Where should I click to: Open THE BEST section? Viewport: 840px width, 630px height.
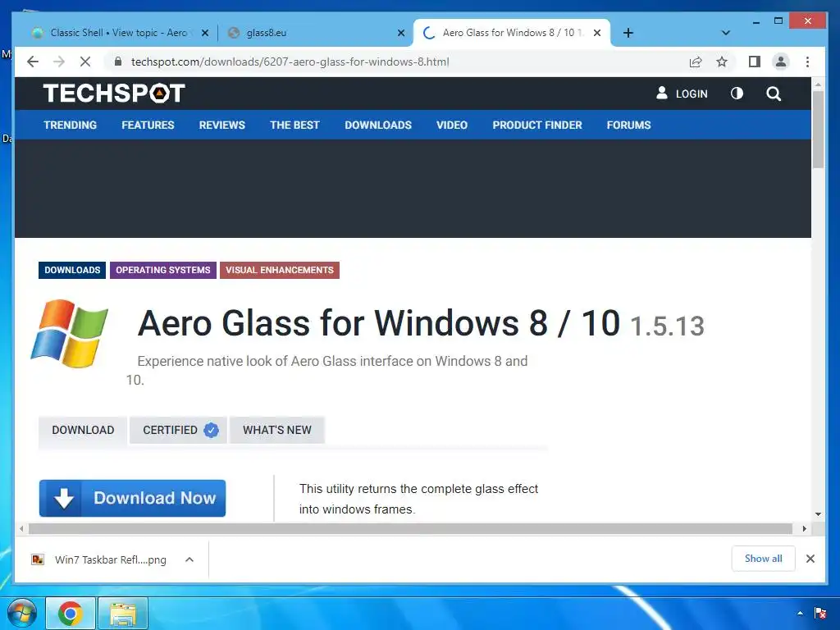pyautogui.click(x=294, y=125)
